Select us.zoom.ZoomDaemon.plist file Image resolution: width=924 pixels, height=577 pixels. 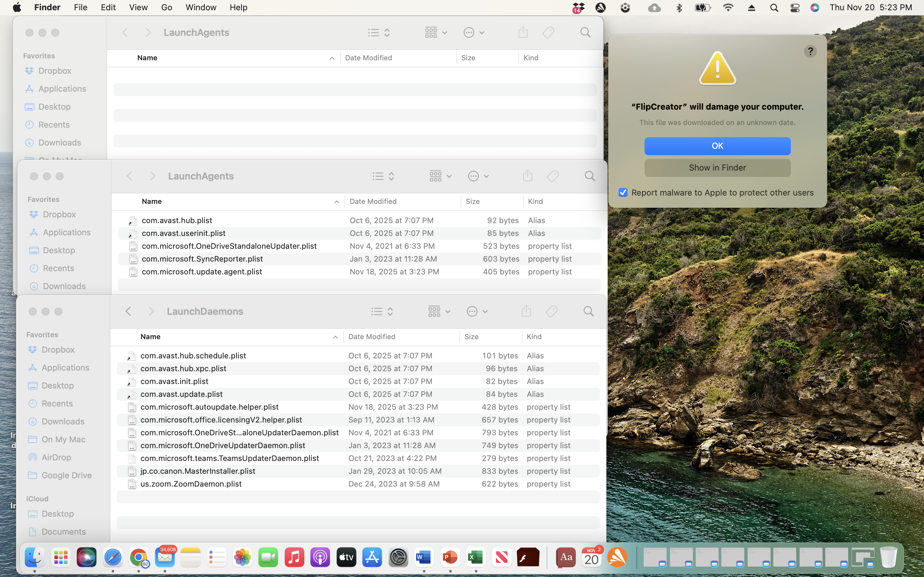click(191, 483)
